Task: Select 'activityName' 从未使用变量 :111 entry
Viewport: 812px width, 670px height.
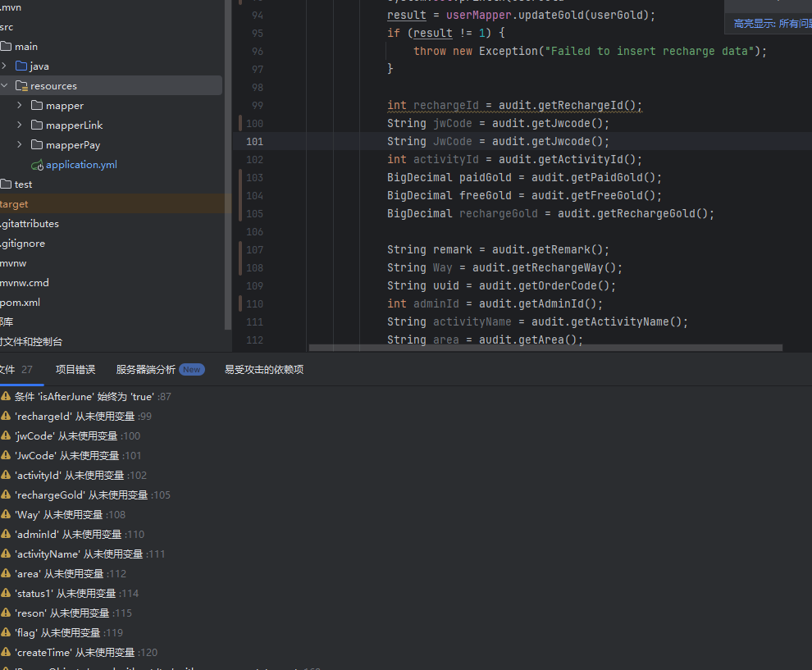Action: pyautogui.click(x=89, y=554)
